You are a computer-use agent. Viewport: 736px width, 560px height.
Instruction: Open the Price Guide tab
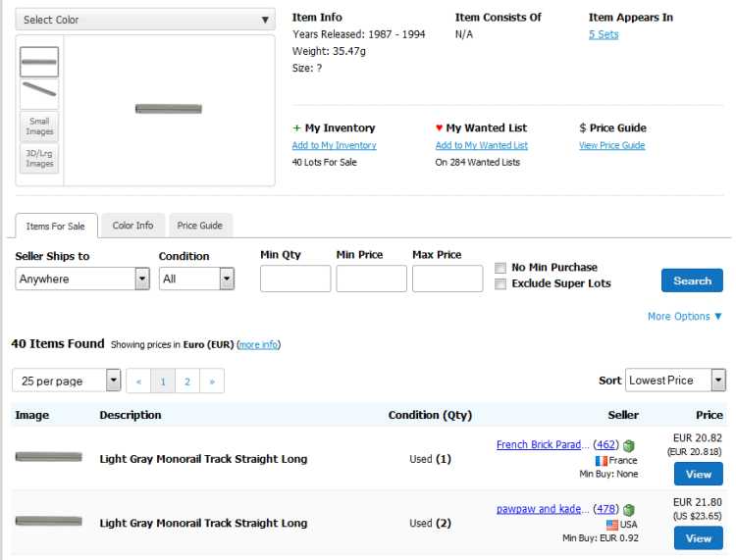[199, 226]
